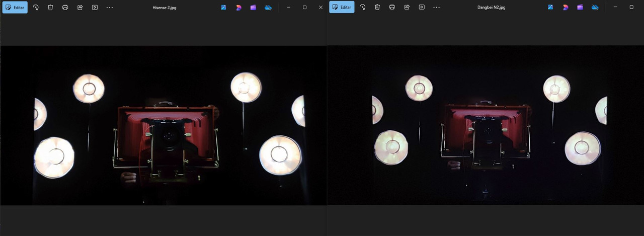Open Clipchamp icon in Hisense 2.jpg window
This screenshot has height=236, width=644.
click(253, 8)
